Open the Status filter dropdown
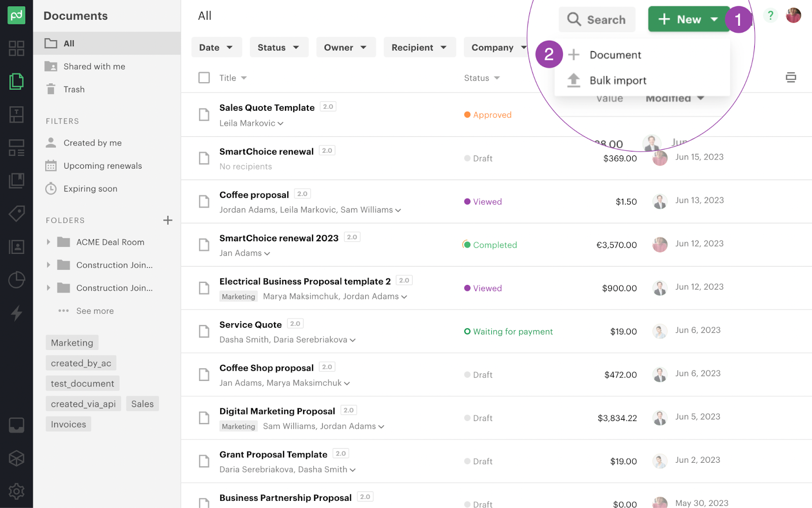The height and width of the screenshot is (508, 812). pos(278,47)
